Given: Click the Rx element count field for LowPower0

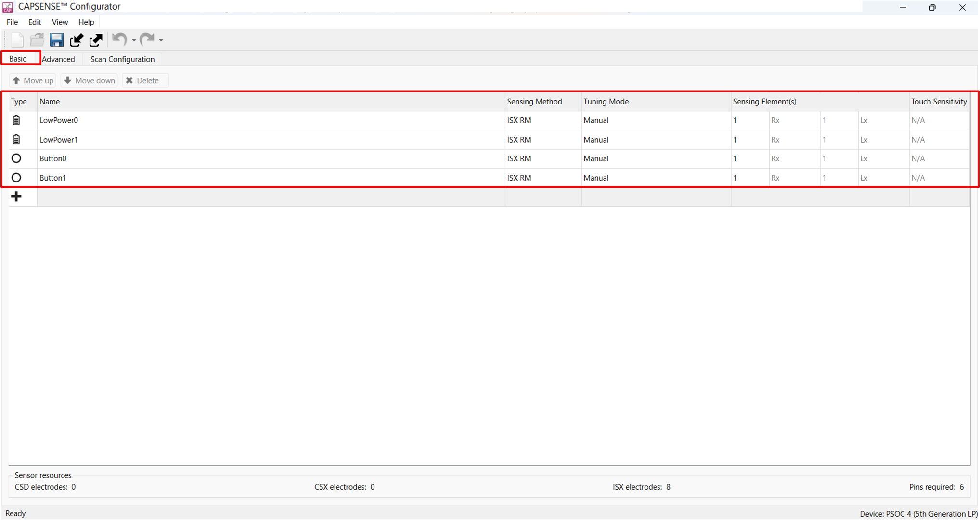Looking at the screenshot, I should point(749,120).
